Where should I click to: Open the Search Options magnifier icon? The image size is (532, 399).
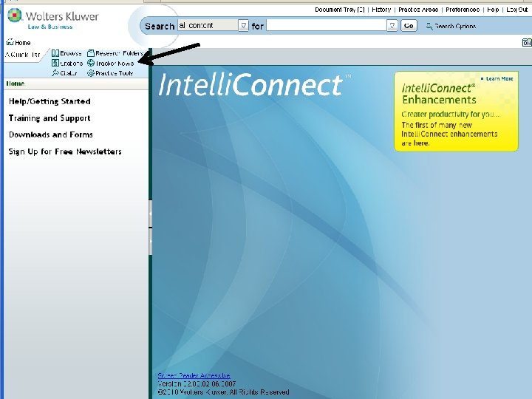point(429,26)
